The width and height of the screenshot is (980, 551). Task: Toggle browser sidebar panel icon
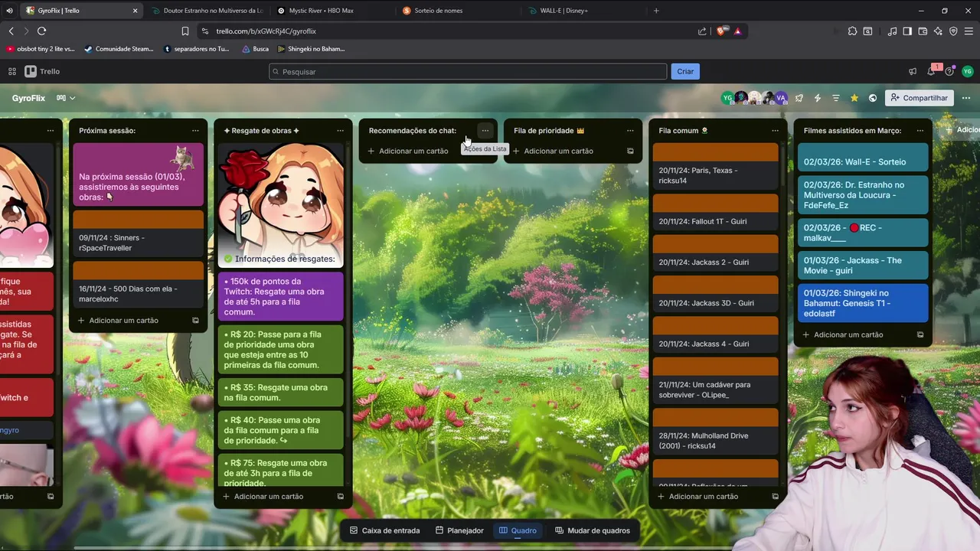[907, 31]
